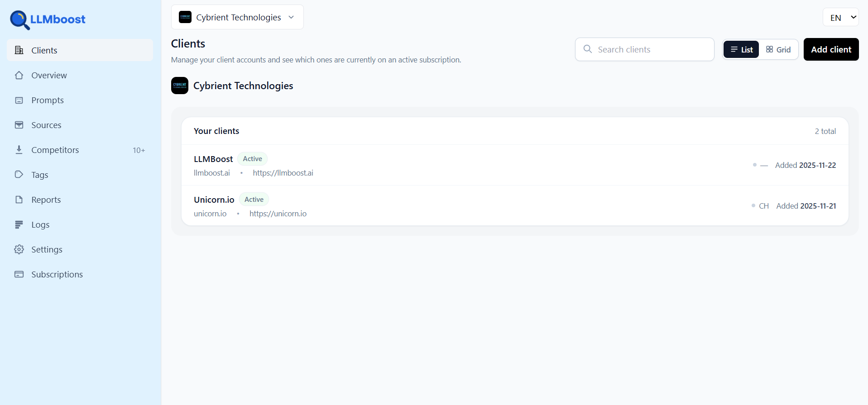This screenshot has height=405, width=868.
Task: Select Clients in the sidebar
Action: 44,50
